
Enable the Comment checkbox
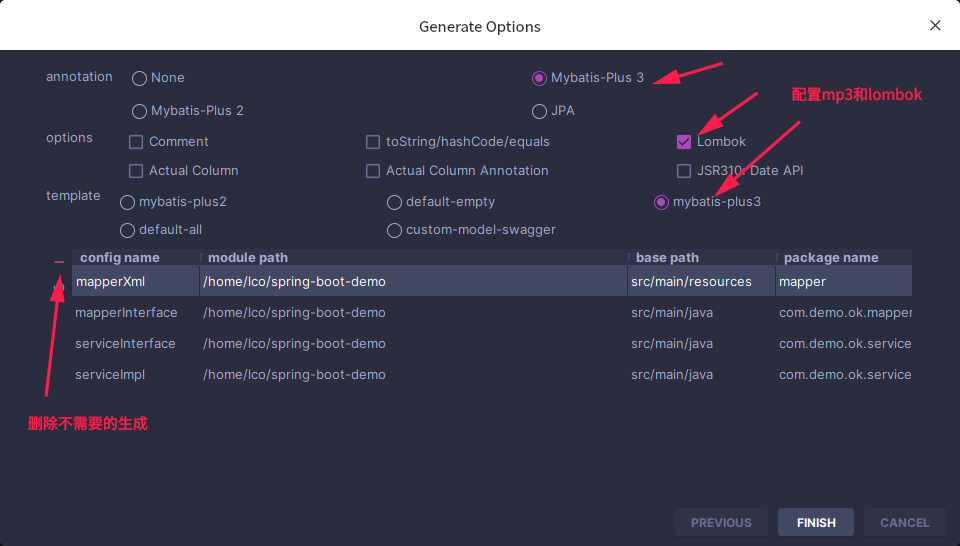[137, 142]
